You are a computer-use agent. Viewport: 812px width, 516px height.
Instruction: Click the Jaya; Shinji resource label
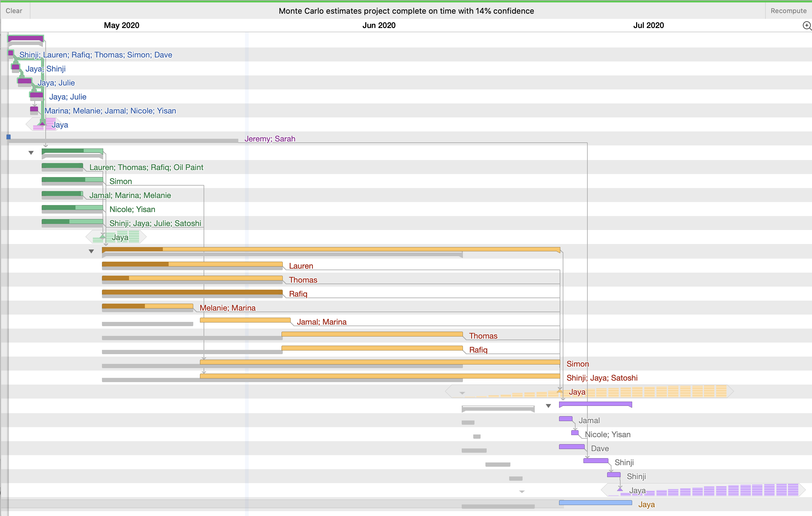pyautogui.click(x=46, y=69)
